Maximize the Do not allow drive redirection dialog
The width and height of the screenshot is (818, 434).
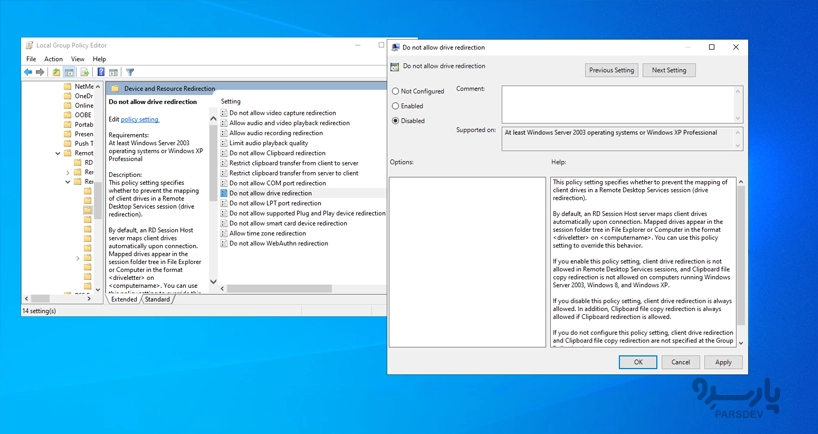pos(712,47)
